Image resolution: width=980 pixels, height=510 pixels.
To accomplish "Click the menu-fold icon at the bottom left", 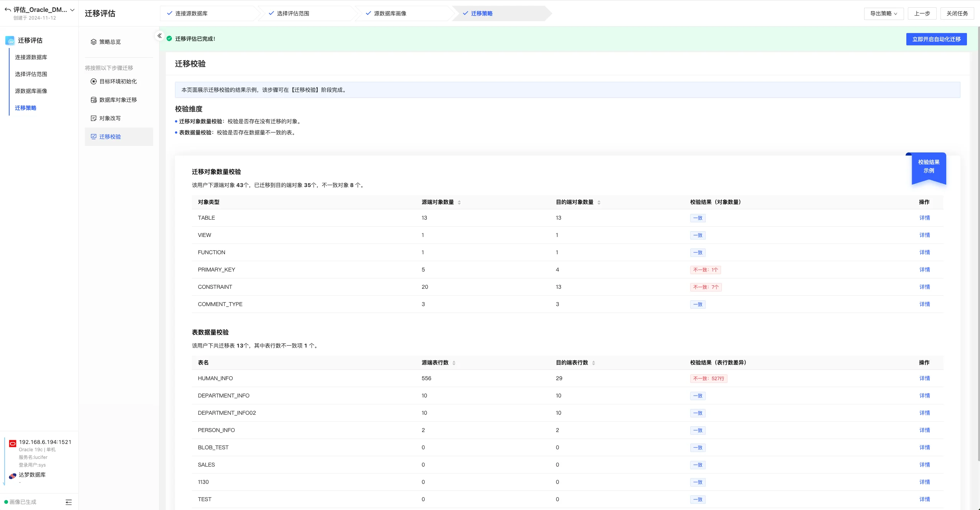I will (x=69, y=502).
